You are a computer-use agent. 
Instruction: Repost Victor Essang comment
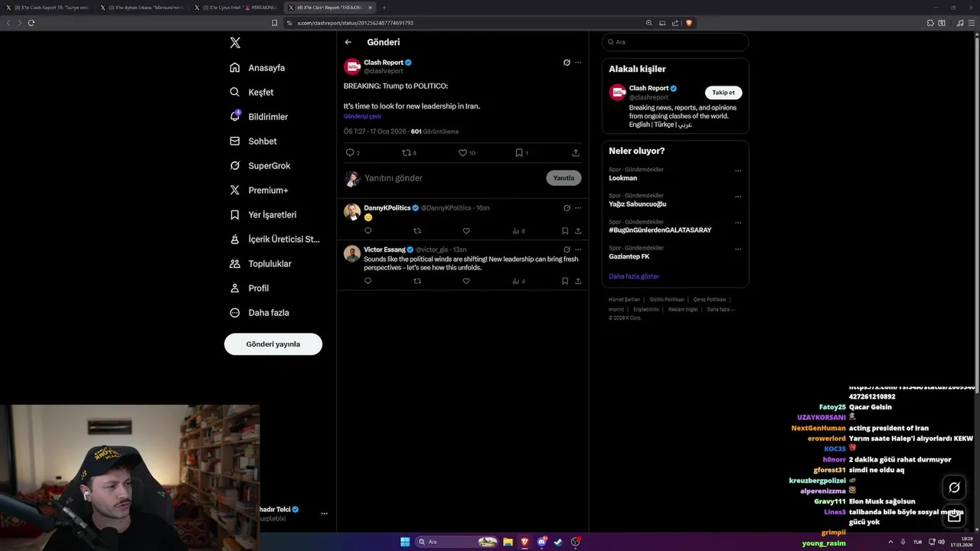click(x=417, y=281)
